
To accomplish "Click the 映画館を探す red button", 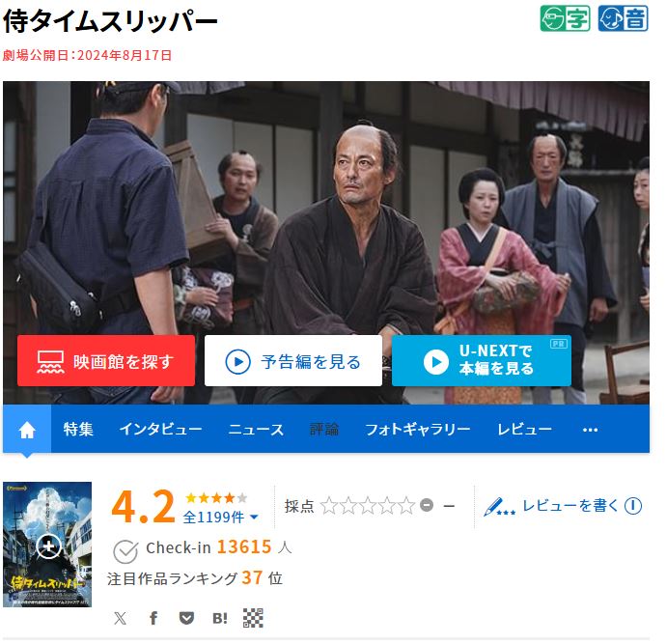I will (x=106, y=361).
